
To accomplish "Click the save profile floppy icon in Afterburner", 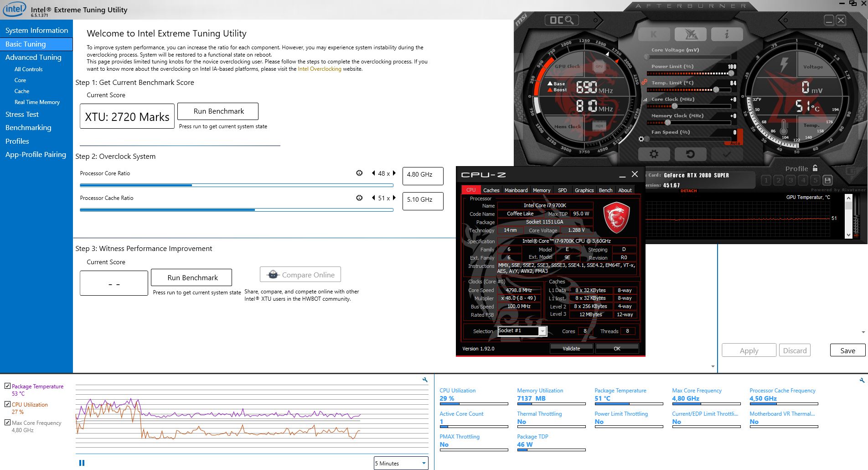I will (x=827, y=180).
